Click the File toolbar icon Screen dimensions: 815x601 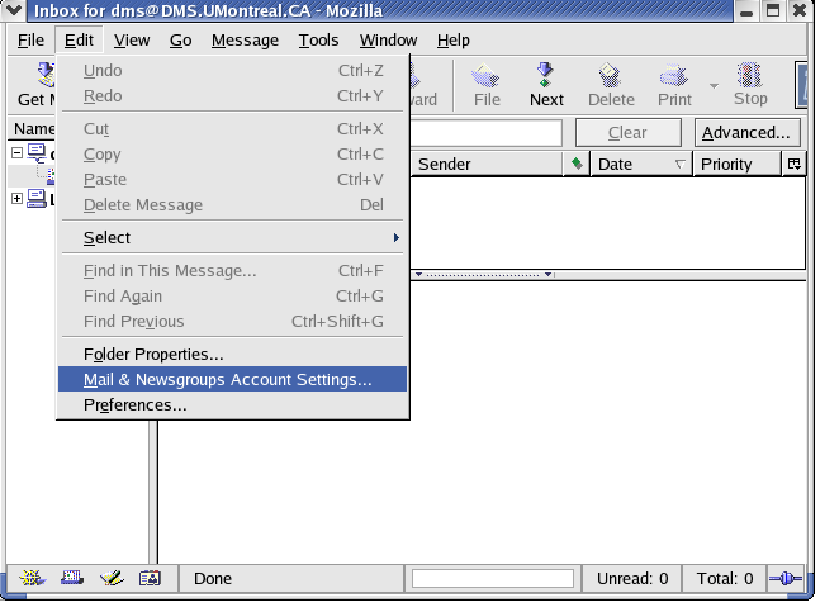pyautogui.click(x=485, y=75)
